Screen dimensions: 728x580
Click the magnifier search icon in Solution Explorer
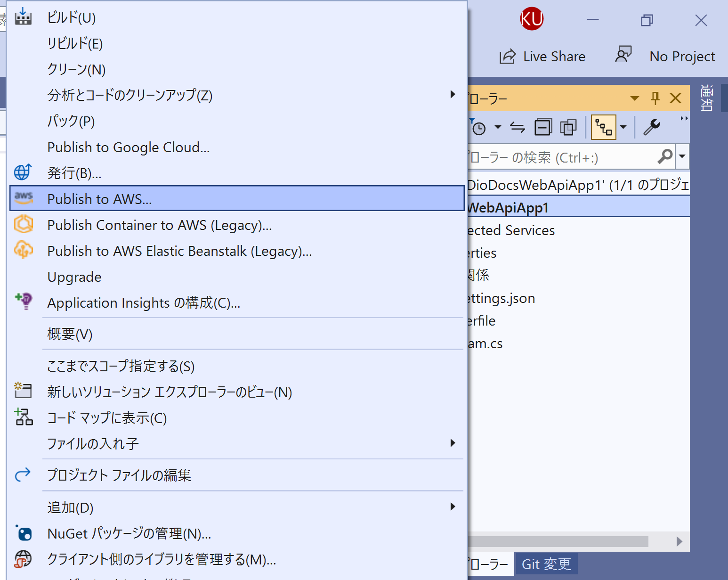[x=665, y=156]
